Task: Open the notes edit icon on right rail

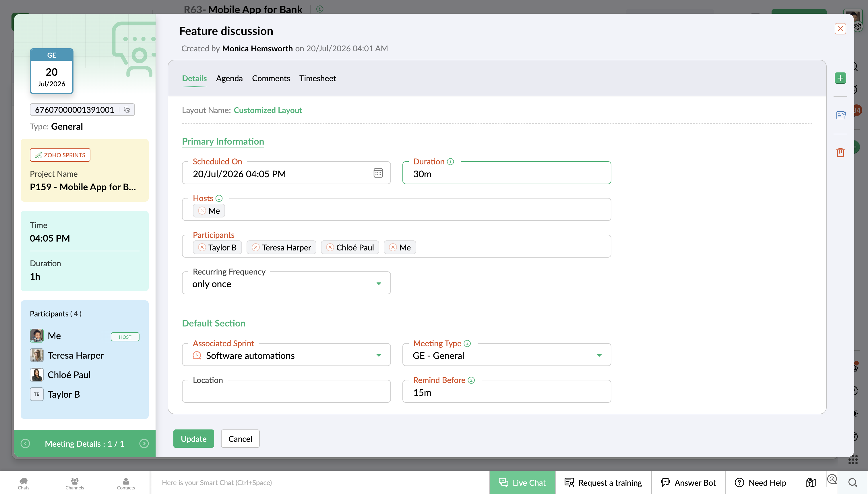Action: click(x=840, y=115)
